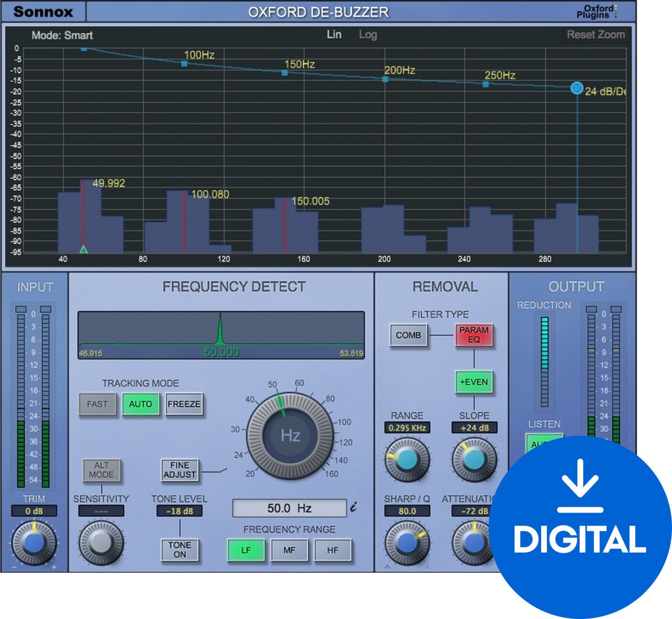Click the Fine Adjust button

180,471
